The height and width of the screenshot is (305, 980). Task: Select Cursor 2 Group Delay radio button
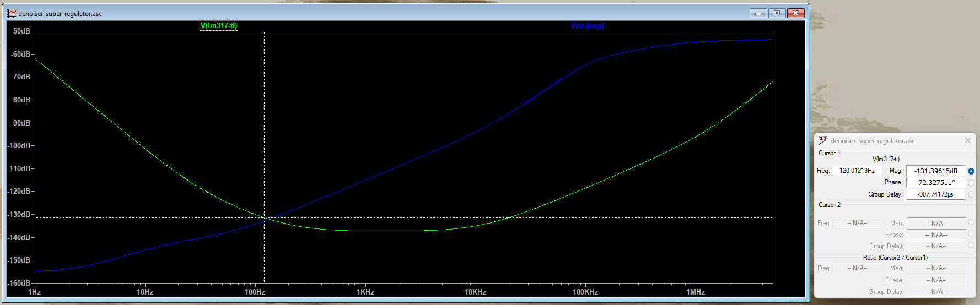pyautogui.click(x=971, y=246)
